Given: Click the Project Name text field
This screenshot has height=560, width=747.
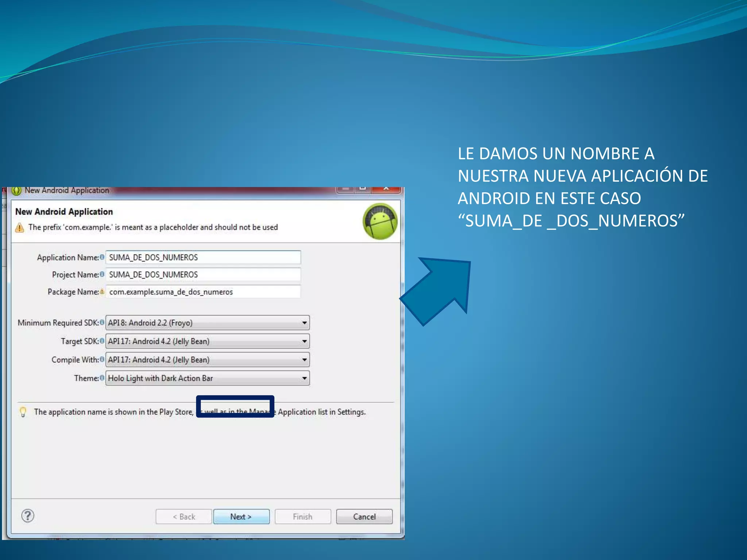Looking at the screenshot, I should point(203,275).
